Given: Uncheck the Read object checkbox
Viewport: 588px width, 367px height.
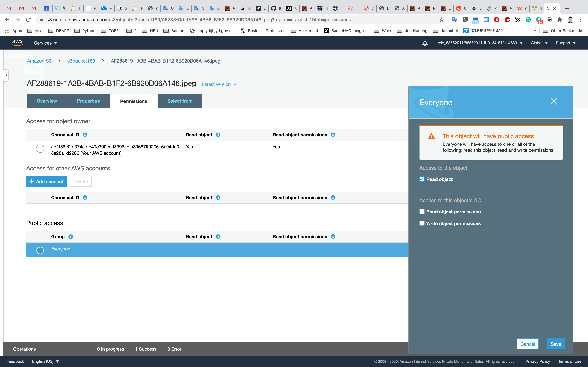Looking at the screenshot, I should [x=422, y=179].
